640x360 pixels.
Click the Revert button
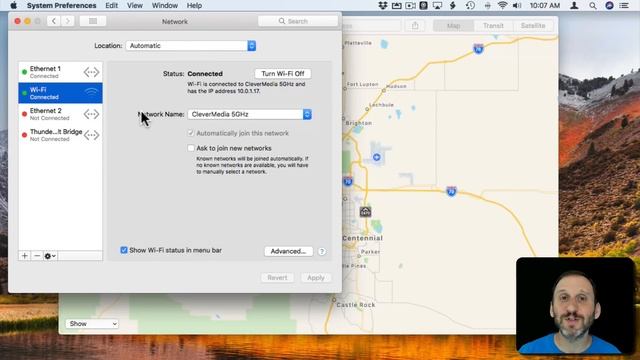point(277,278)
